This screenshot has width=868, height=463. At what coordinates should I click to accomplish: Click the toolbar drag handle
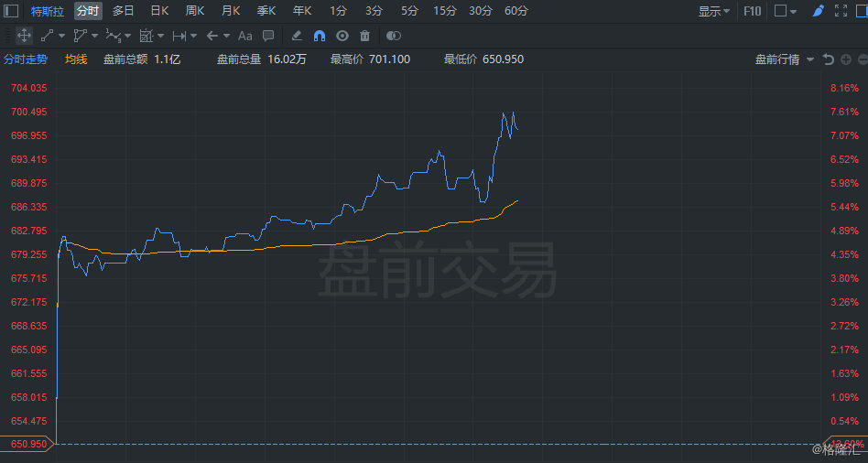(x=7, y=36)
